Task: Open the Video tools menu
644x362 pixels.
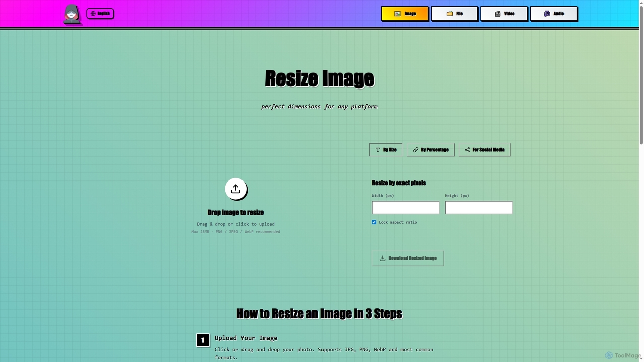Action: click(x=504, y=14)
